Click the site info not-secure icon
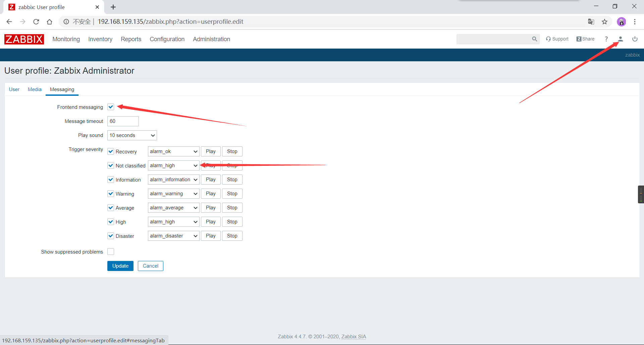Viewport: 644px width, 345px height. [66, 22]
